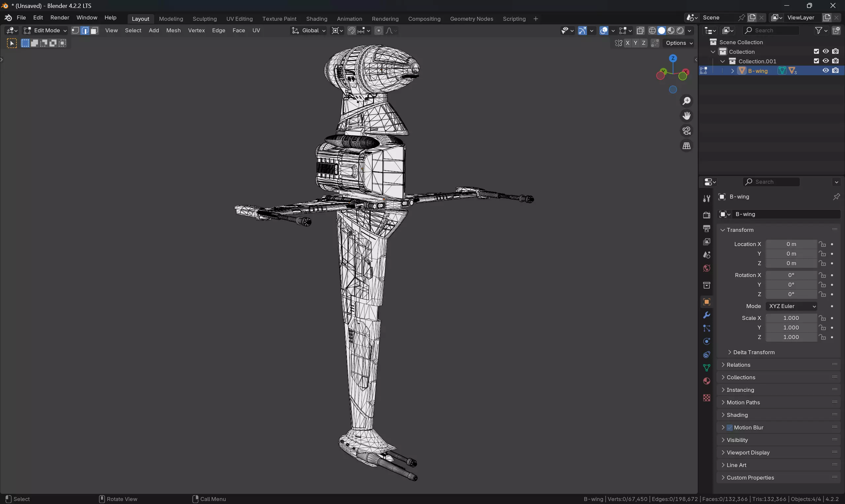
Task: Click Location Y value field
Action: (791, 254)
